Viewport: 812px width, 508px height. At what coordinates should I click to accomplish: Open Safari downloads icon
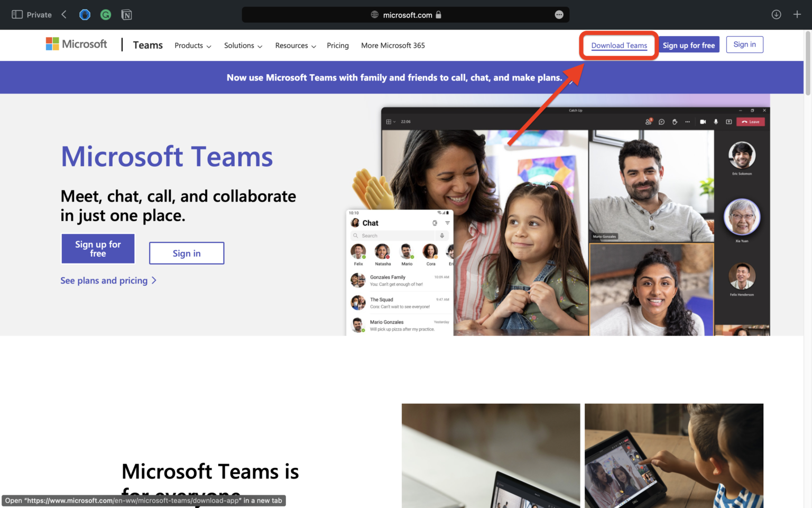[776, 14]
